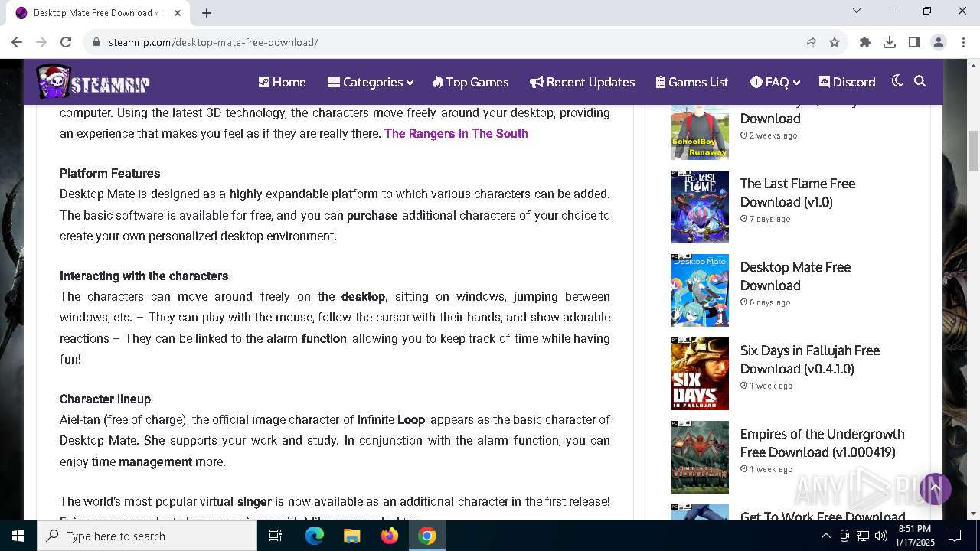This screenshot has height=551, width=980.
Task: Toggle Chrome side panel icon
Action: pyautogui.click(x=914, y=42)
